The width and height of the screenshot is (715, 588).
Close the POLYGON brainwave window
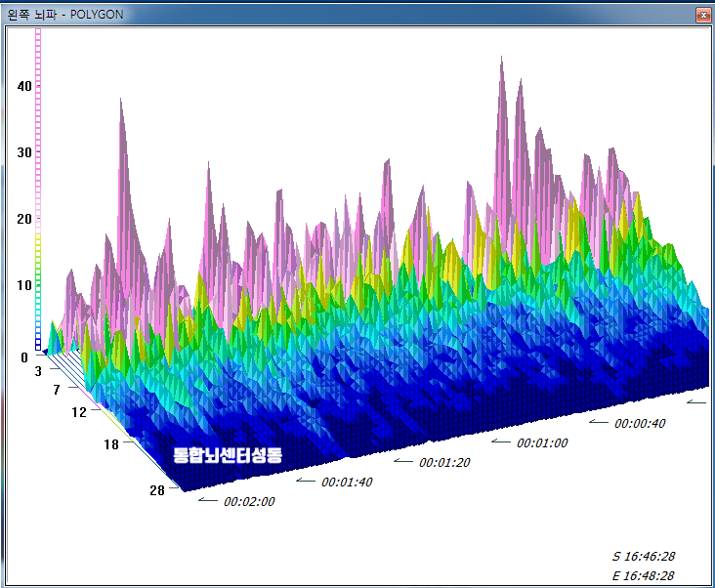click(x=701, y=15)
